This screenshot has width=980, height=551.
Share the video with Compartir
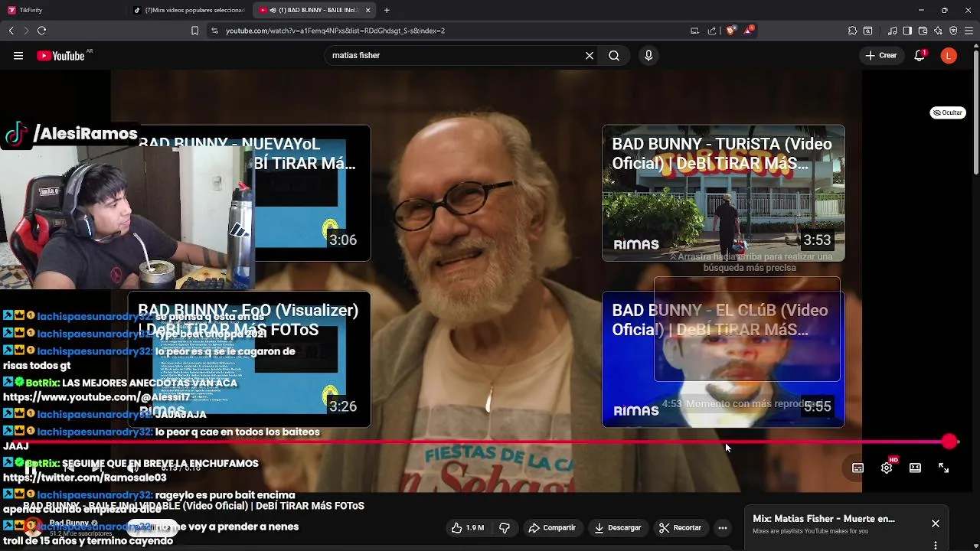click(552, 528)
